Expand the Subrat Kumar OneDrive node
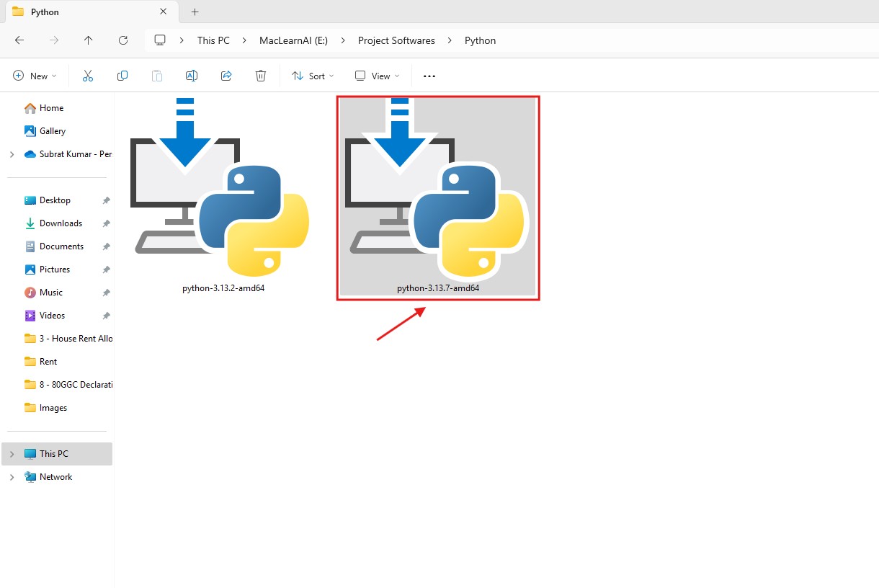 coord(12,154)
